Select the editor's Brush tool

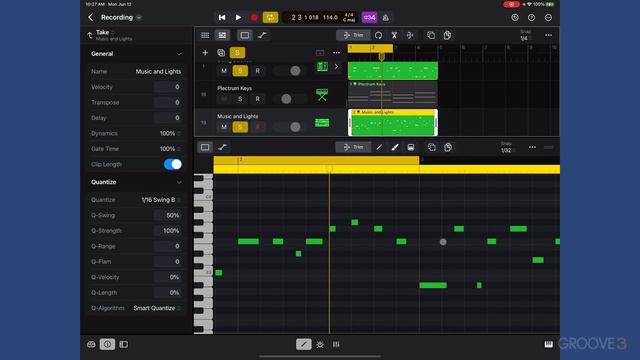point(395,147)
